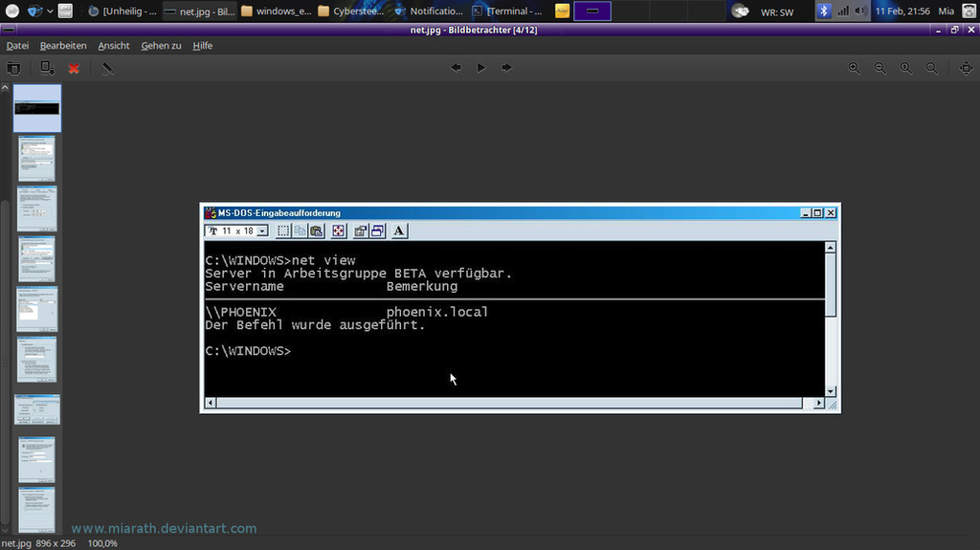Click the file drawer icon in the panel
This screenshot has width=980, height=550.
[65, 11]
